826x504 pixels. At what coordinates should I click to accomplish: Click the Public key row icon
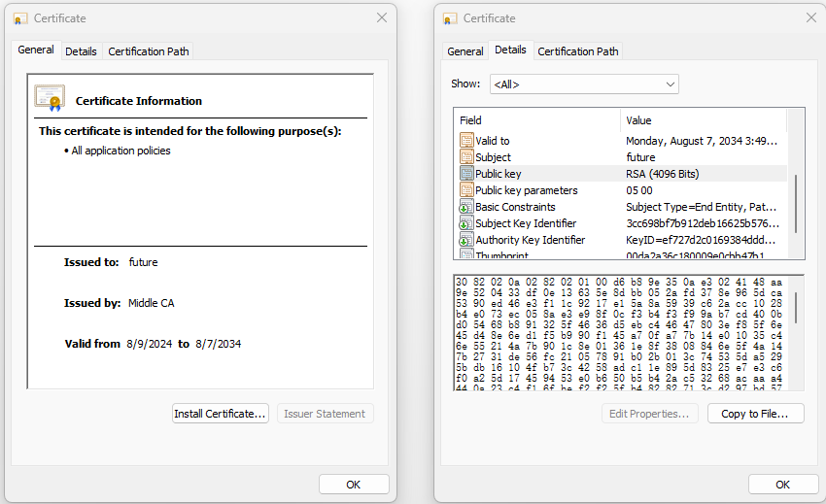coord(466,174)
